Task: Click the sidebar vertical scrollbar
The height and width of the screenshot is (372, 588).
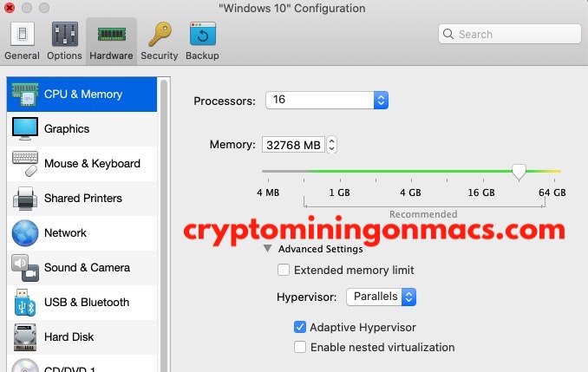Action: pos(164,225)
